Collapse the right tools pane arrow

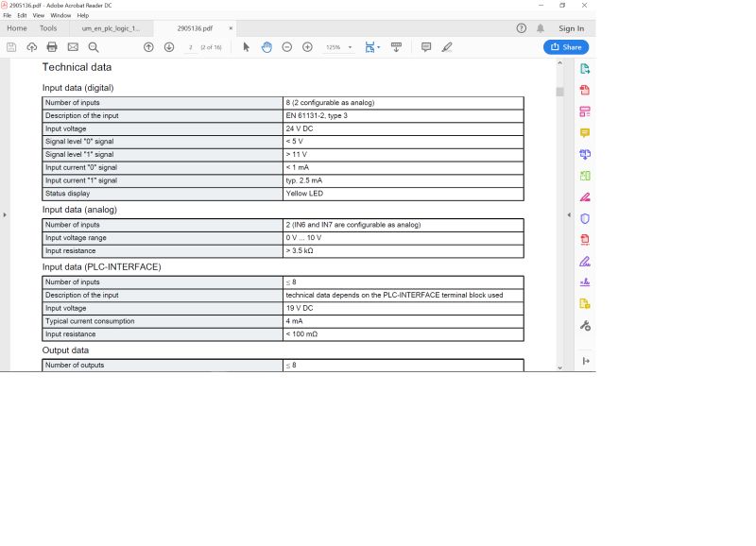tap(569, 215)
